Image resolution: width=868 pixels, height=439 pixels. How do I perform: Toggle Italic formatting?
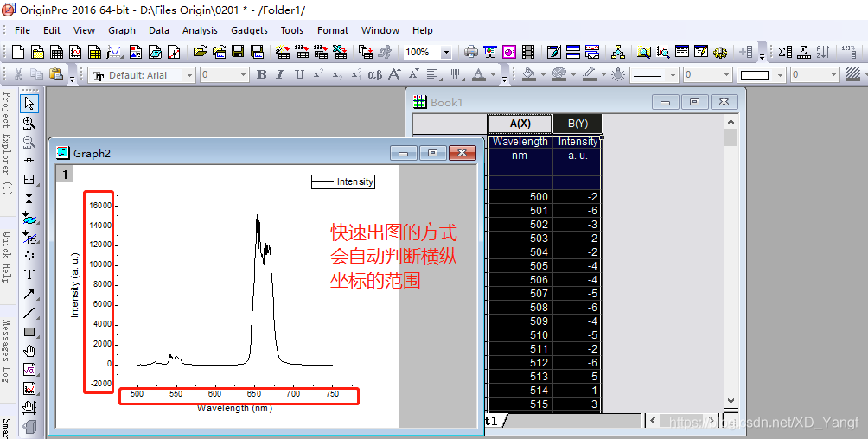(280, 74)
